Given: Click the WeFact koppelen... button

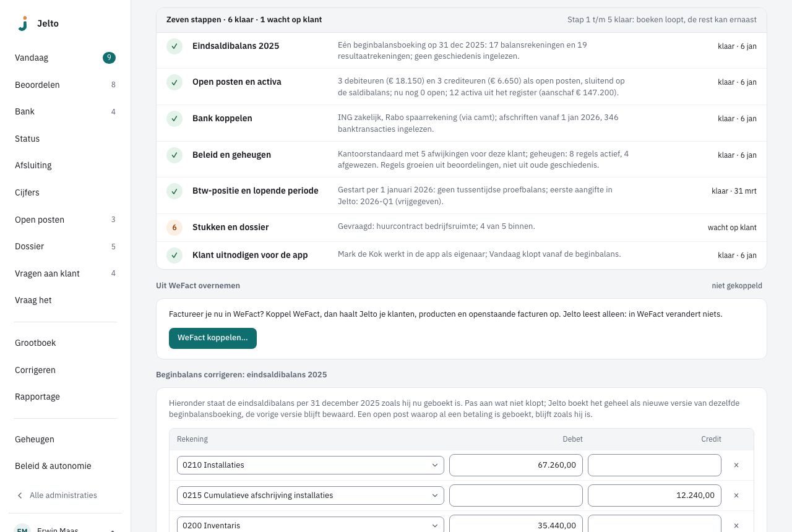Looking at the screenshot, I should click(213, 338).
